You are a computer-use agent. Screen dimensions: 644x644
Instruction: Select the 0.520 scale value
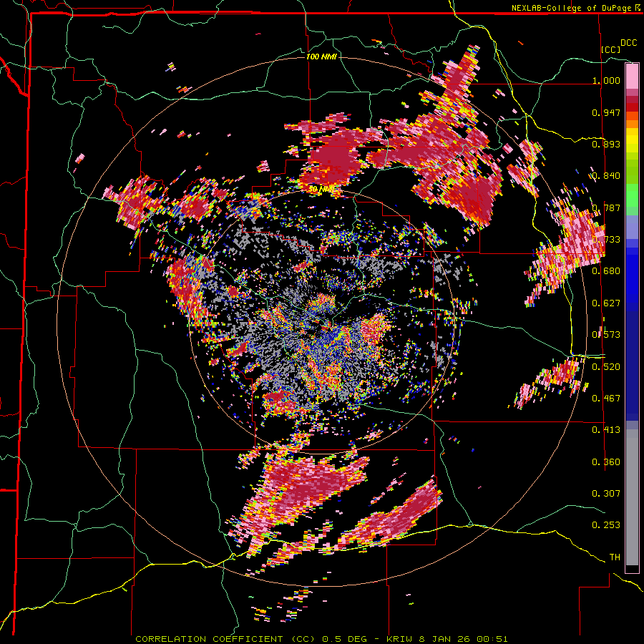(x=606, y=367)
